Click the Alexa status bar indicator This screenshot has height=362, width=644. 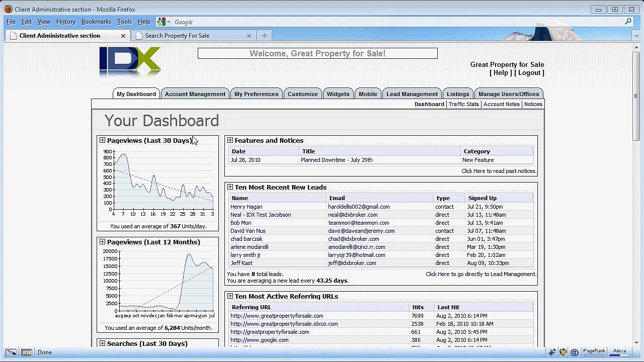click(620, 352)
